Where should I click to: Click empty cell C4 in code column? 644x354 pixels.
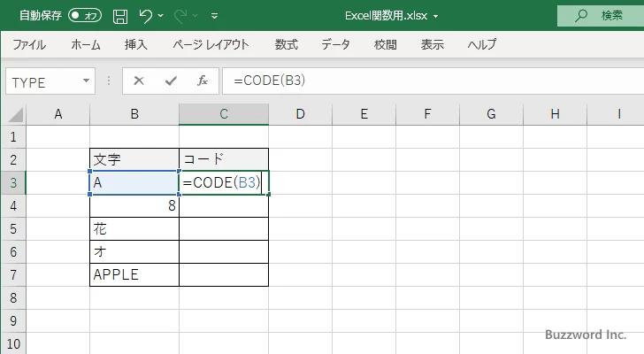pos(224,205)
